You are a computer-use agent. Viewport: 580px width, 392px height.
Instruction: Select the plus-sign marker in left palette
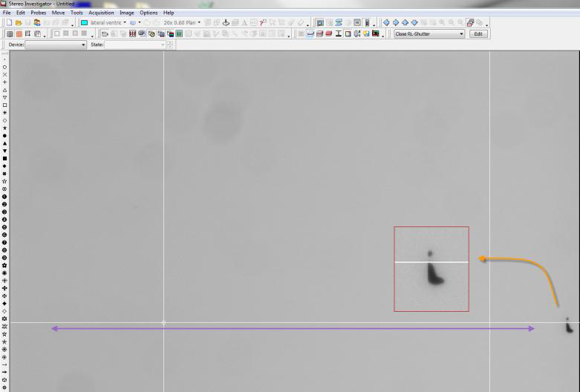click(x=5, y=82)
